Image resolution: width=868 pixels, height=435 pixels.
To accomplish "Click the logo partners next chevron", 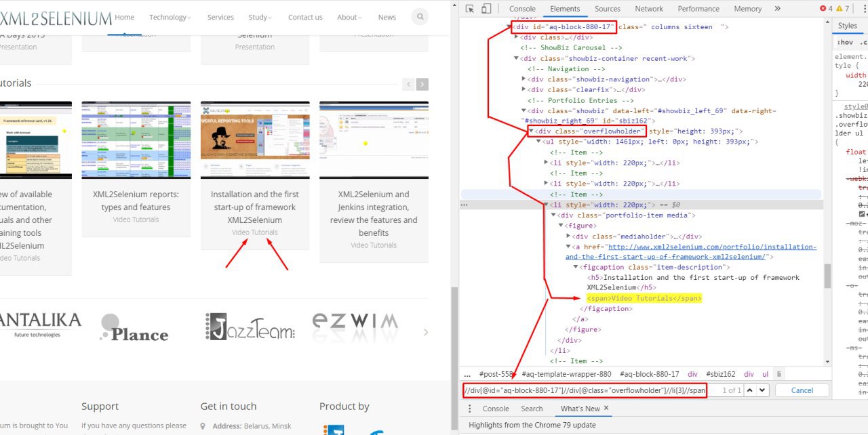I will point(426,332).
